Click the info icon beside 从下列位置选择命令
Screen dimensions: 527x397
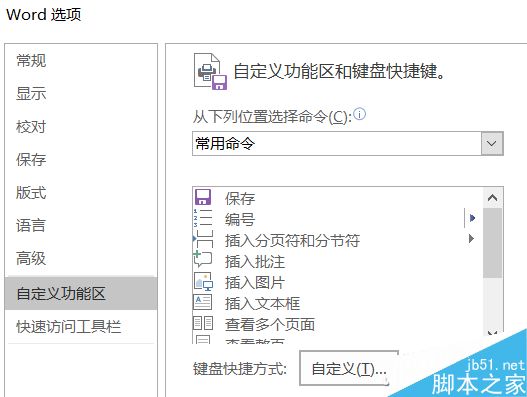pos(360,114)
